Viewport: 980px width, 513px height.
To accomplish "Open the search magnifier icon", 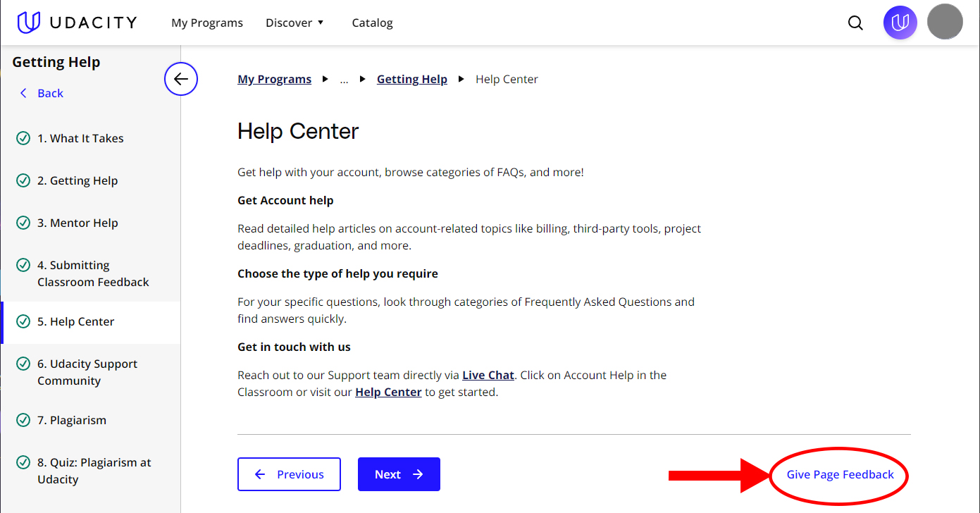I will 855,23.
